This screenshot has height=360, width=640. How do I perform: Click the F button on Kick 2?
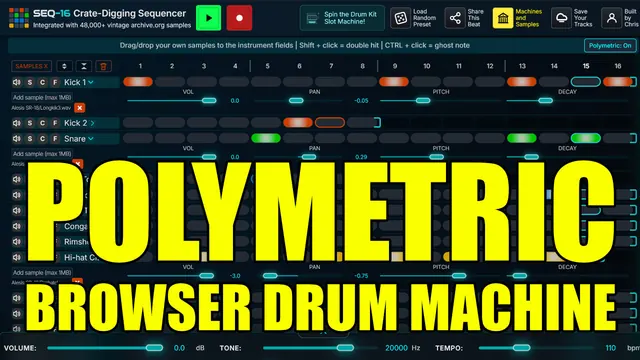(55, 123)
